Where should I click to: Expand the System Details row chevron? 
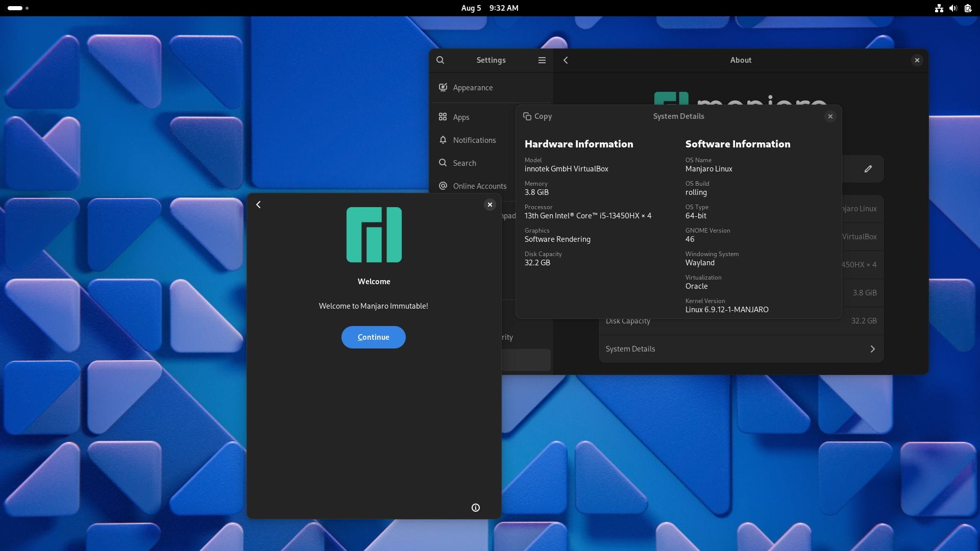[x=872, y=349]
